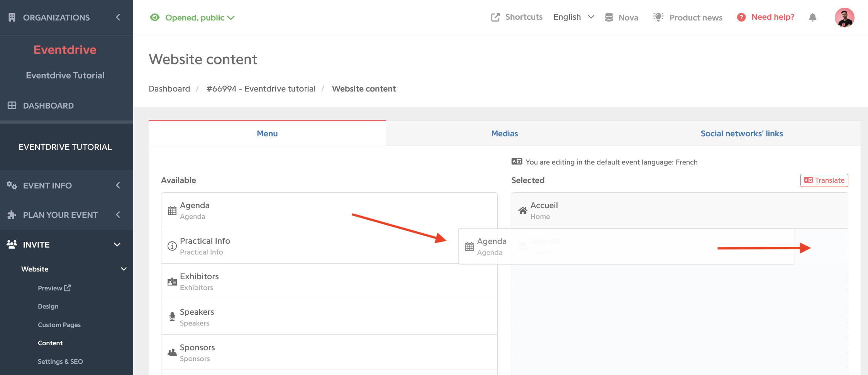Select the Practical Info available item

[x=310, y=246]
